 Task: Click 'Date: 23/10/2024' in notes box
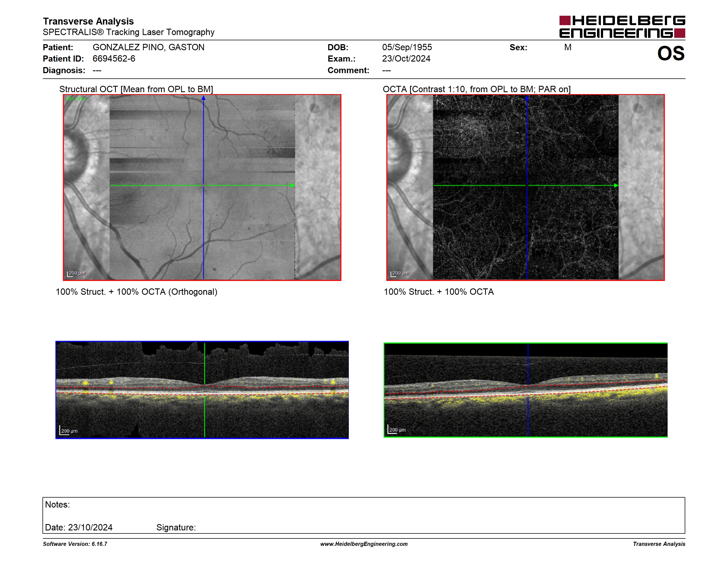pos(79,528)
